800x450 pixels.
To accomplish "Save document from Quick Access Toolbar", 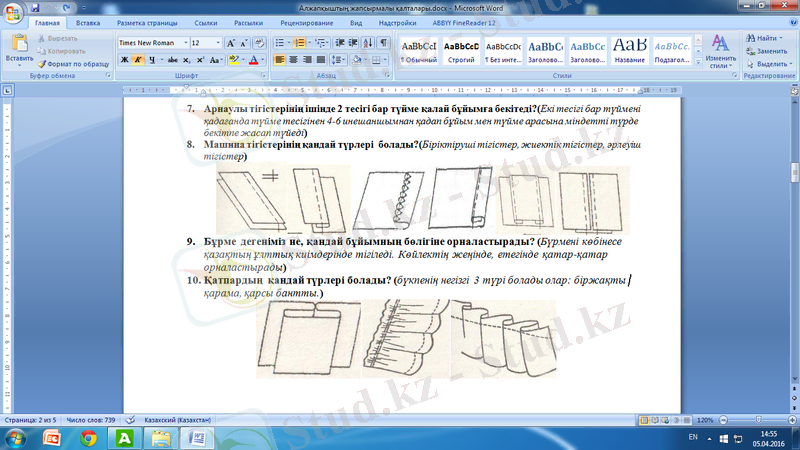I will (x=36, y=6).
